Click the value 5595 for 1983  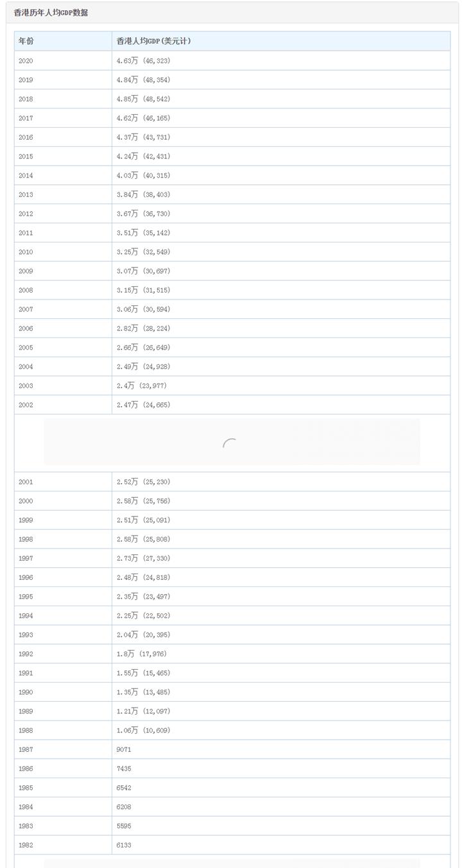pyautogui.click(x=124, y=826)
